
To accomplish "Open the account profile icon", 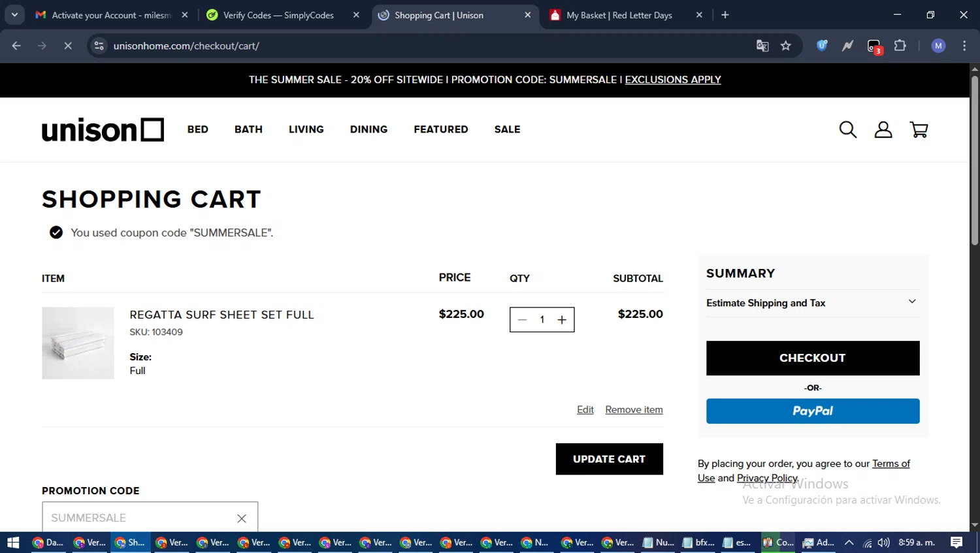I will 883,129.
